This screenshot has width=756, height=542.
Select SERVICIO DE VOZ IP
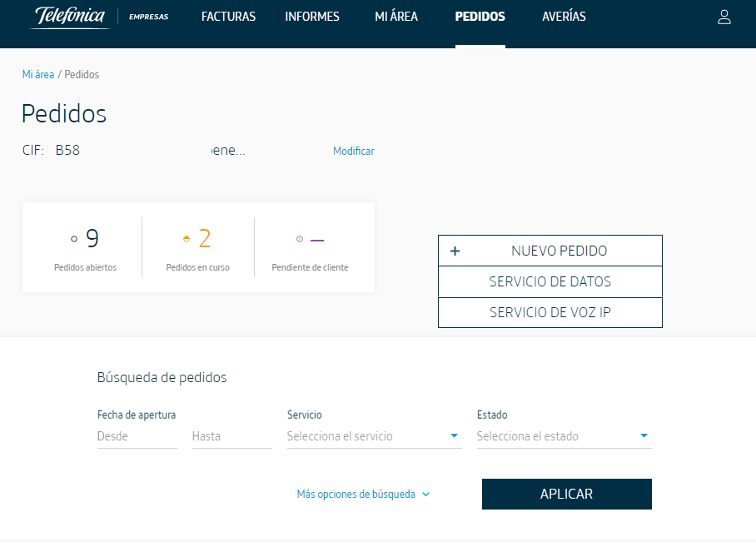[x=550, y=312]
